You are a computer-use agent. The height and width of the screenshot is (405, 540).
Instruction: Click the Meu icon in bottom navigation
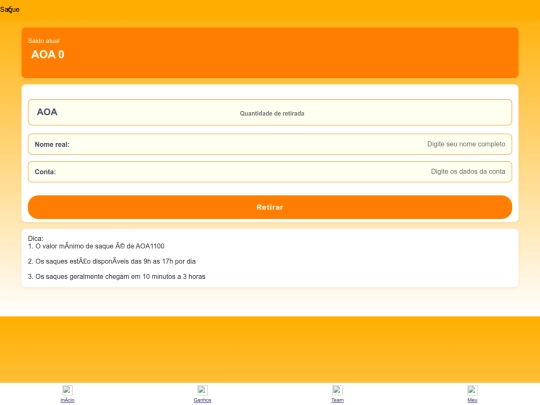(472, 390)
